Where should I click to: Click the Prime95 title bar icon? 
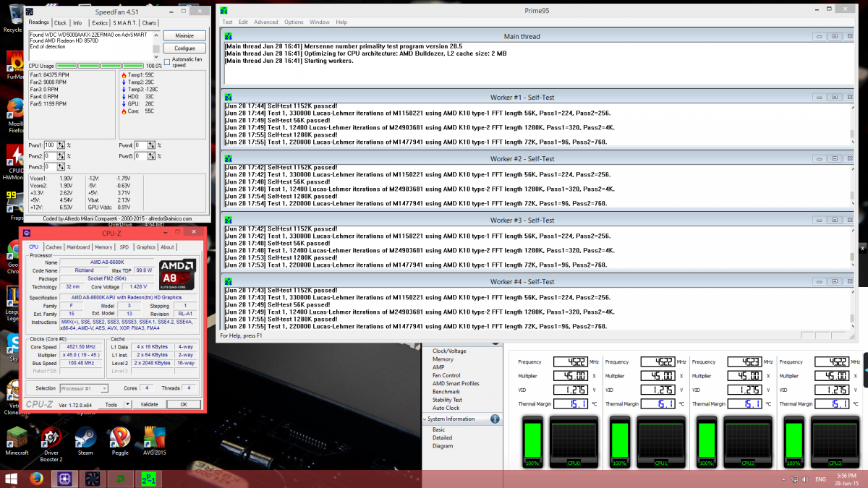224,12
